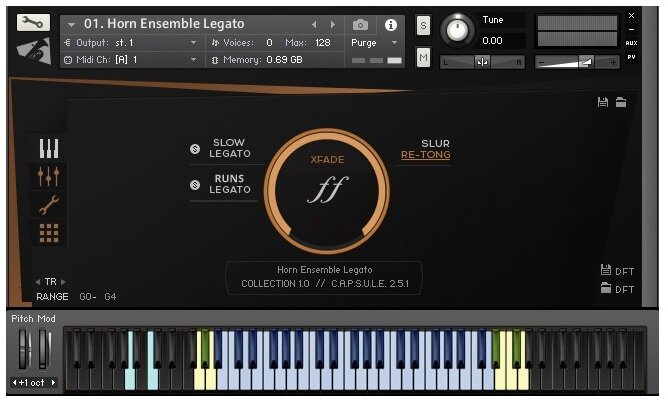Load the DFT default with folder icon
668x405 pixels.
(605, 288)
